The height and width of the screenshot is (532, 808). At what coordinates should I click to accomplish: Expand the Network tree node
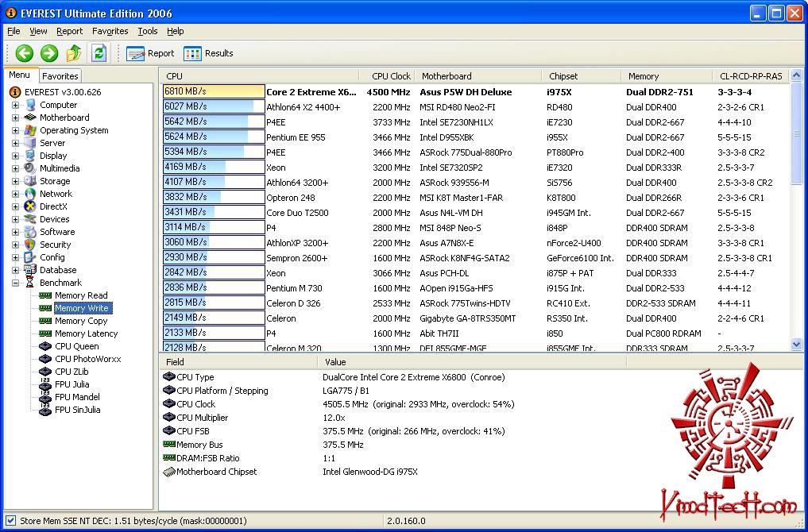[15, 194]
